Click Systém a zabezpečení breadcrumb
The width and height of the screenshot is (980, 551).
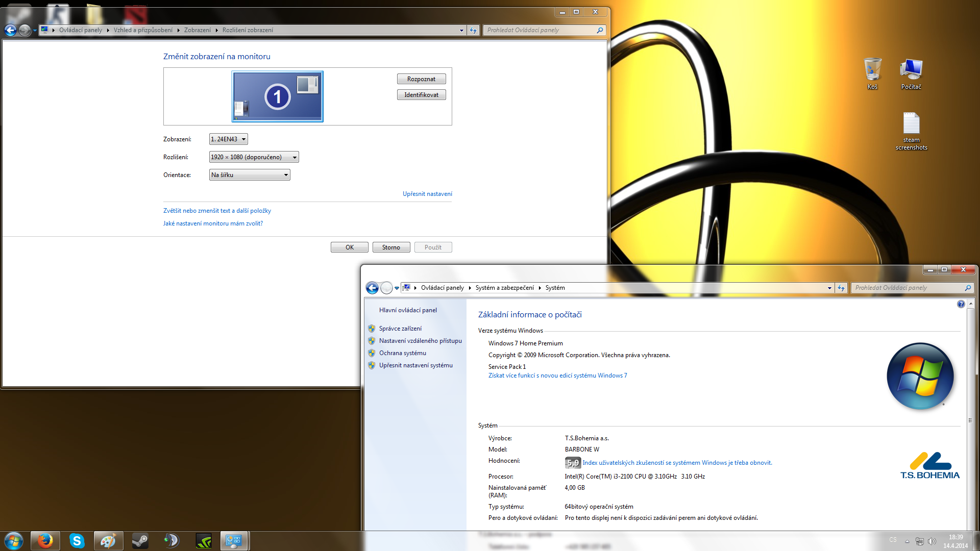[504, 288]
